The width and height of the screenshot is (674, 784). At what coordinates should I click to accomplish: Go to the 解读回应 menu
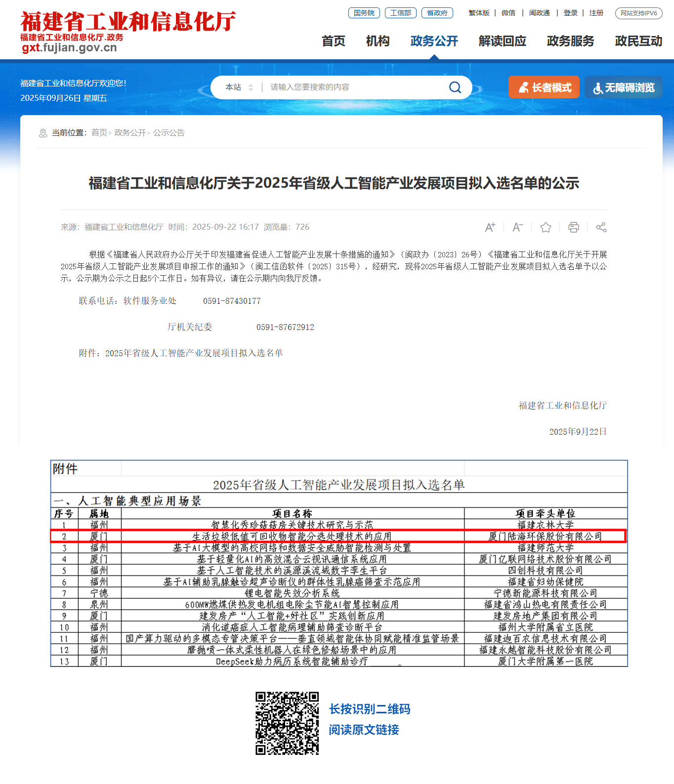[502, 41]
